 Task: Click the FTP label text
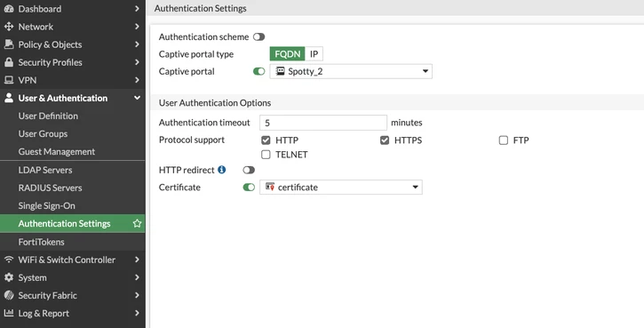(x=521, y=140)
